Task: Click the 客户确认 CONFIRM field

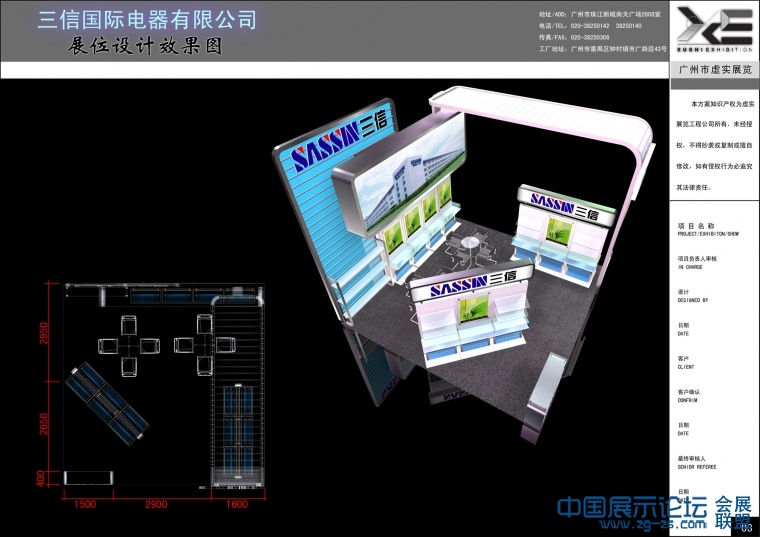Action: 689,396
